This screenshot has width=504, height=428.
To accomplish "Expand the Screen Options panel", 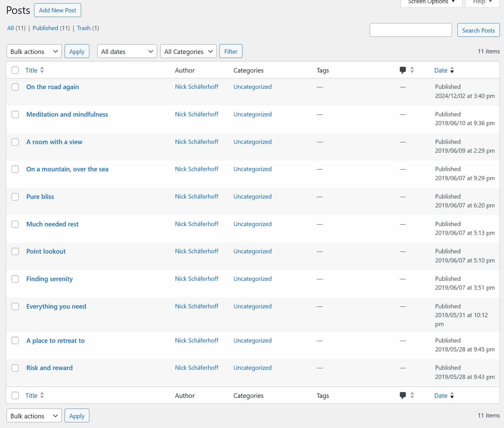I will pyautogui.click(x=431, y=2).
